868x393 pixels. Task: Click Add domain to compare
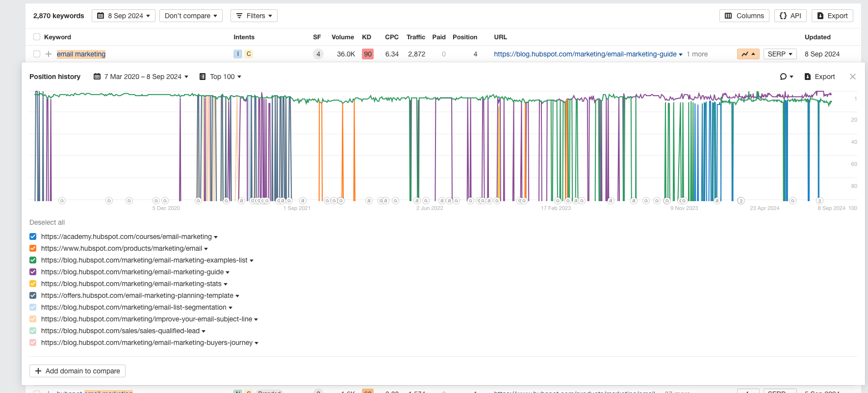(77, 371)
